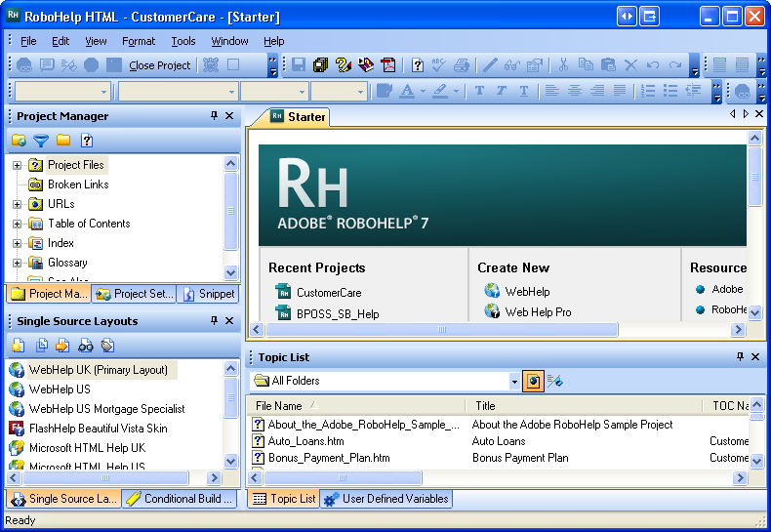Click the pencil edit icon

(490, 64)
